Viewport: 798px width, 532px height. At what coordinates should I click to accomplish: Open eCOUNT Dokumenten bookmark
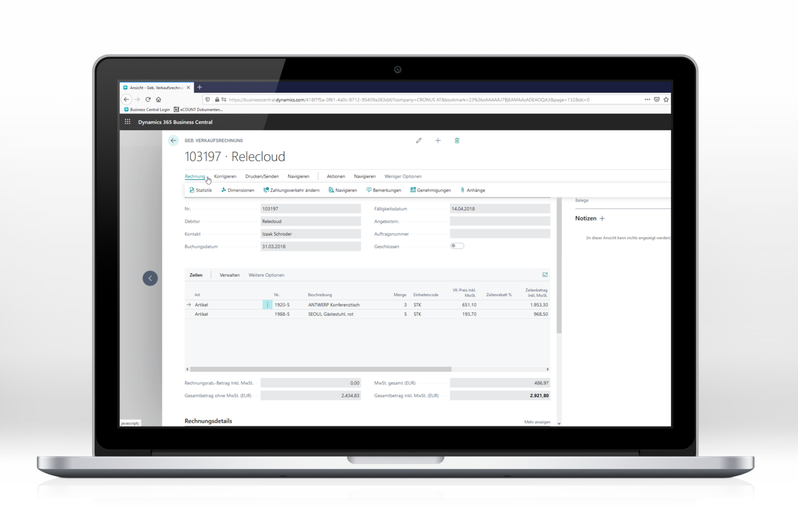point(198,110)
